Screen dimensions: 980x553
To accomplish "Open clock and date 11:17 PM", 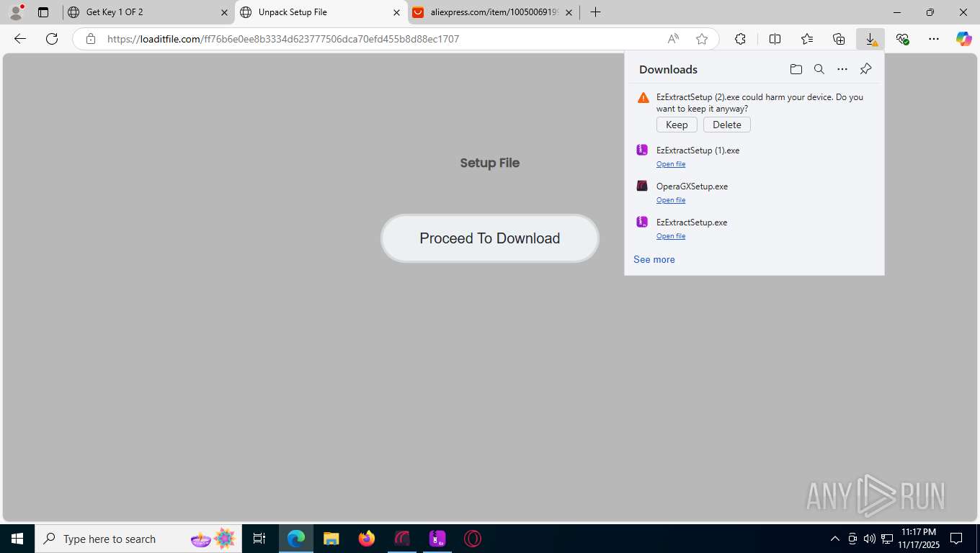I will point(919,539).
